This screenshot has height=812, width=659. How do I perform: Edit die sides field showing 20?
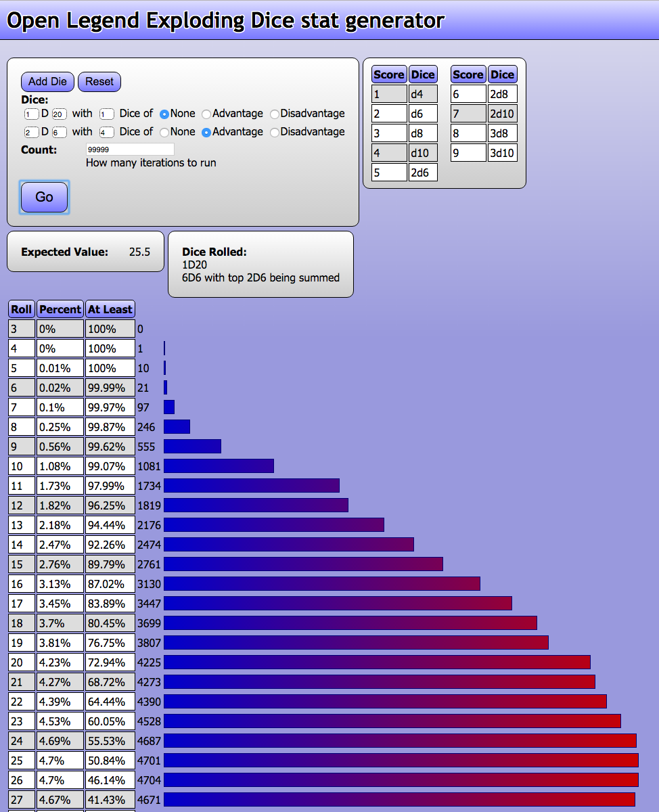point(60,114)
